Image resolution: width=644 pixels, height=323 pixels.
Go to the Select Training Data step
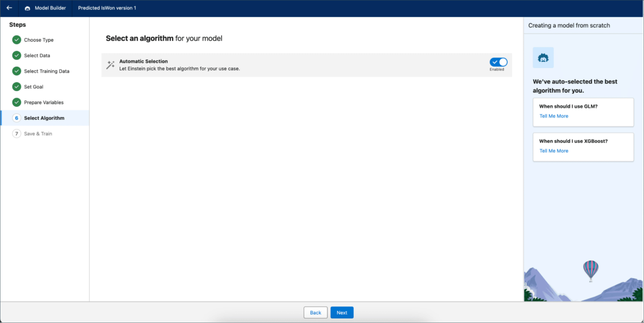[x=47, y=71]
